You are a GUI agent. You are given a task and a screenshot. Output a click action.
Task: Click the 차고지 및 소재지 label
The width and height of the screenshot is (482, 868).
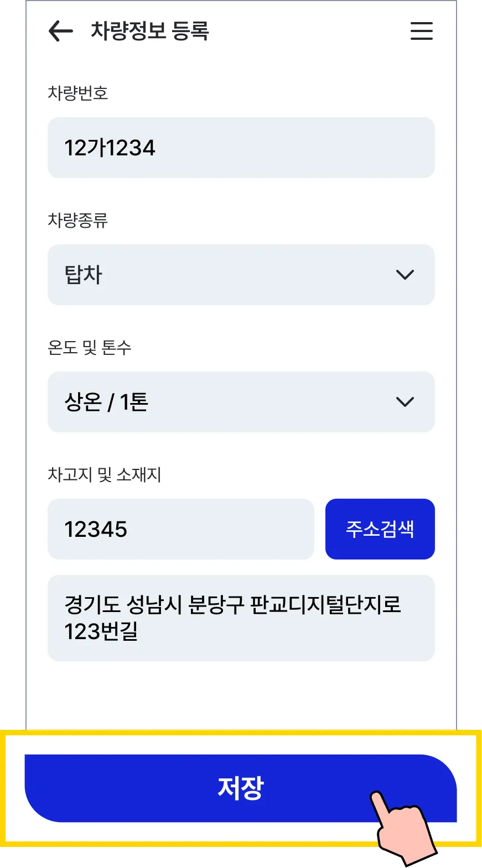[x=105, y=474]
